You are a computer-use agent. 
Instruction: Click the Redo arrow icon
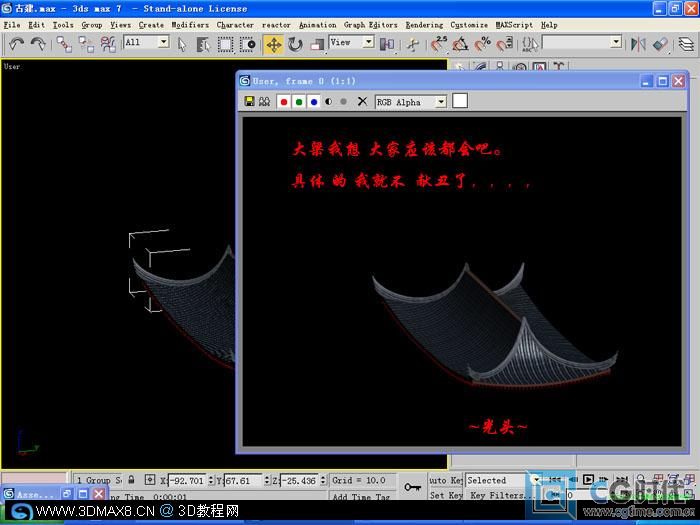[38, 44]
